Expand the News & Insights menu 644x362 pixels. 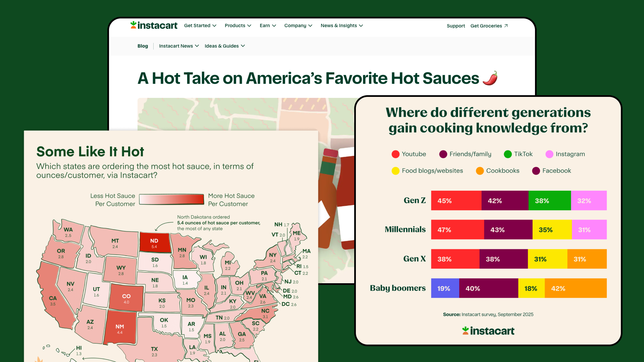341,25
